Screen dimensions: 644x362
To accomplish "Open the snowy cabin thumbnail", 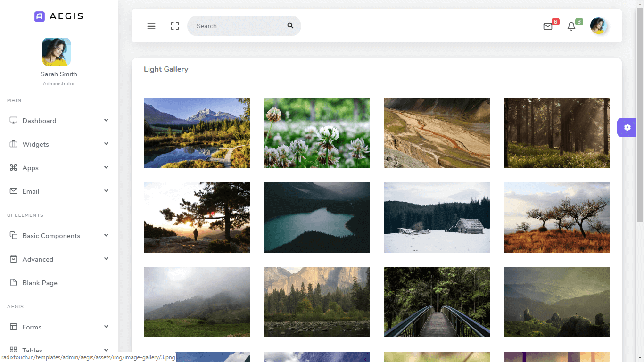I will [437, 218].
